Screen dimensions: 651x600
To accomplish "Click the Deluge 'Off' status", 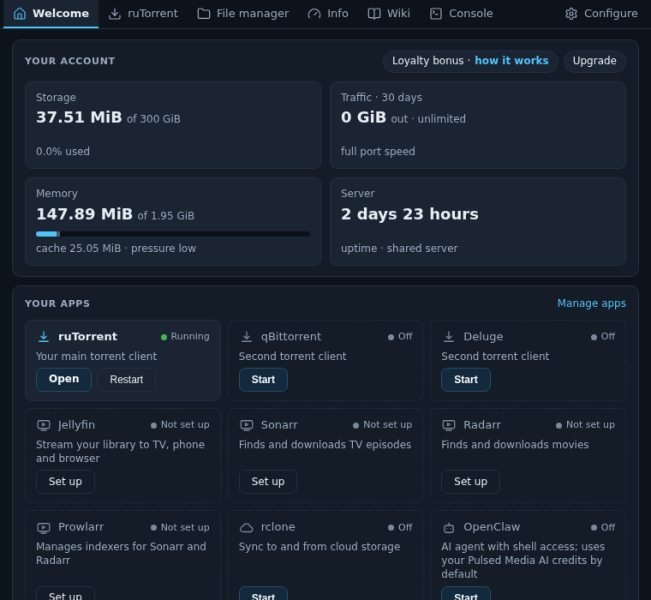I will pos(603,337).
